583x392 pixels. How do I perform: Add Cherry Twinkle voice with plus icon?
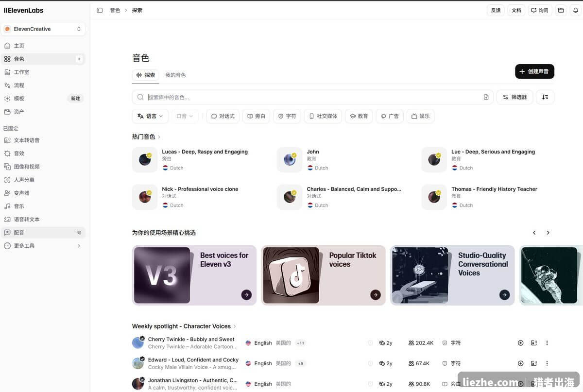[521, 343]
